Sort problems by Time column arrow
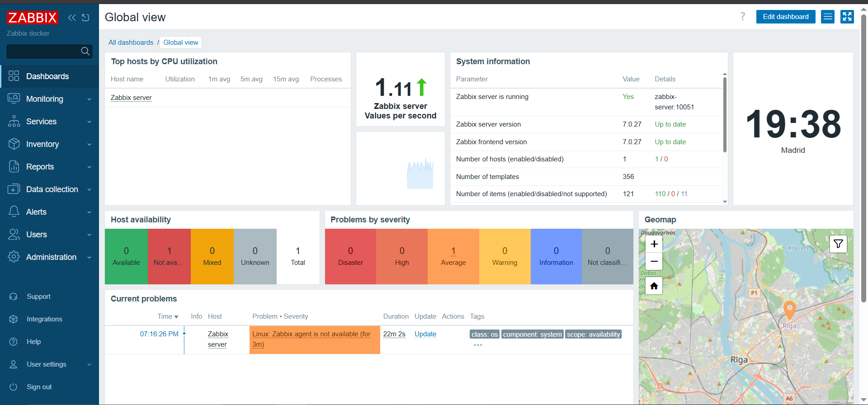 click(176, 317)
